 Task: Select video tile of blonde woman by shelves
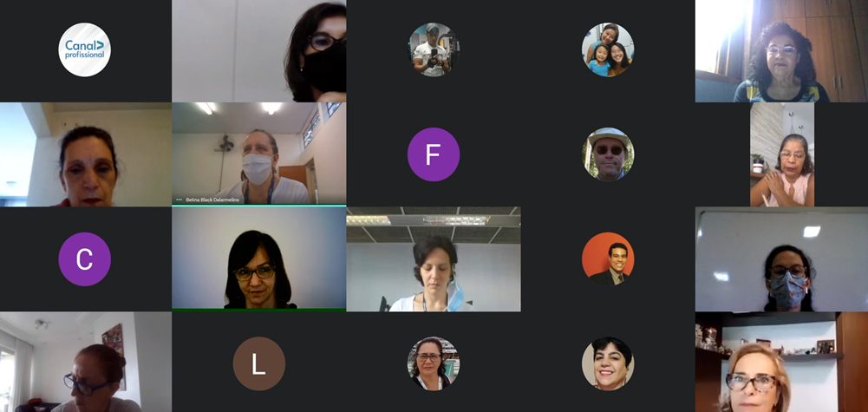[781, 363]
